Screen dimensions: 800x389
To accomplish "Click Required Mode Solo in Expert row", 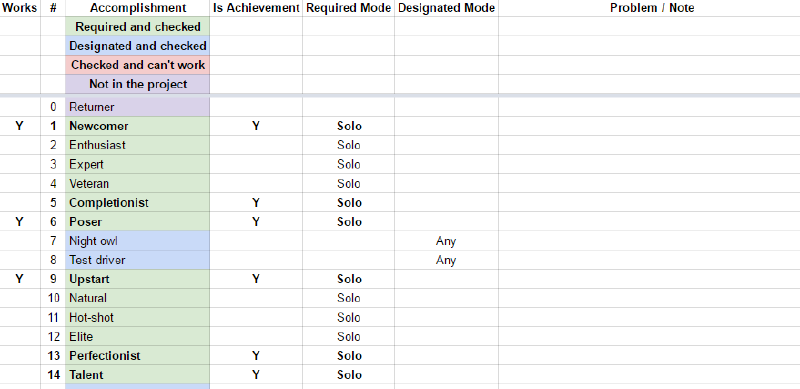I will (x=349, y=164).
